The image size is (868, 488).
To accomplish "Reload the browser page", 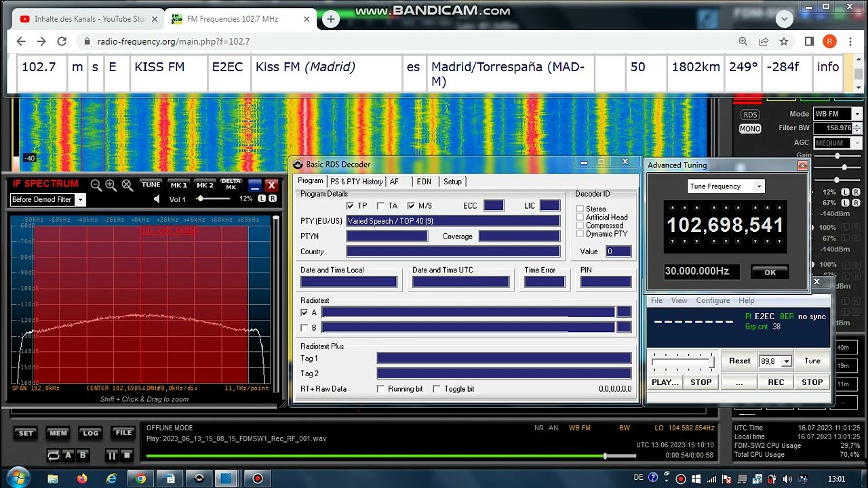I will pyautogui.click(x=62, y=41).
